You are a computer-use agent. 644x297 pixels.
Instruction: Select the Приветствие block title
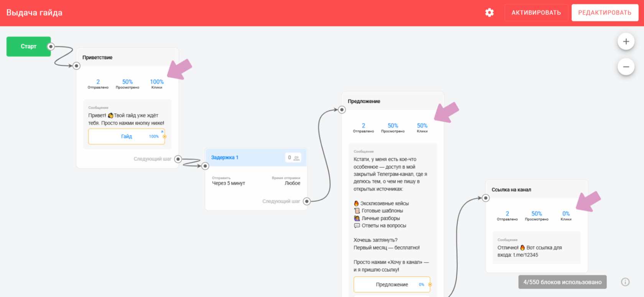point(97,58)
